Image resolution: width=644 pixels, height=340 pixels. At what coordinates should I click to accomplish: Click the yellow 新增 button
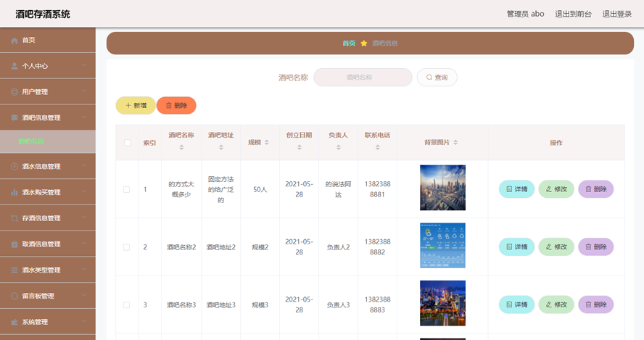pyautogui.click(x=136, y=106)
